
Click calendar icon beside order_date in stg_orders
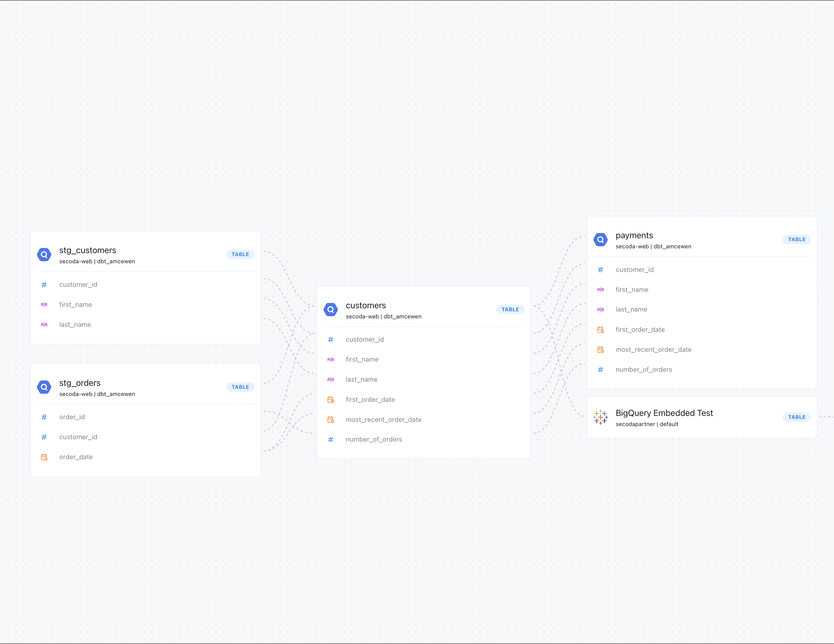[44, 457]
